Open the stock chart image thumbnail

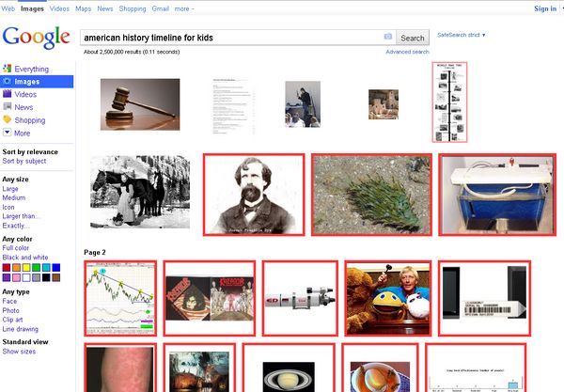pyautogui.click(x=120, y=299)
